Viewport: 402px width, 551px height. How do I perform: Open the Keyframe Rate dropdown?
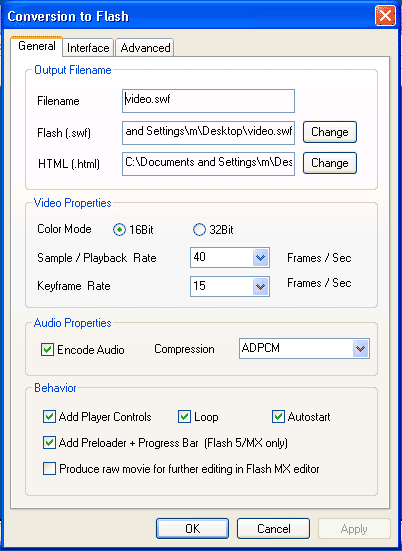point(260,286)
